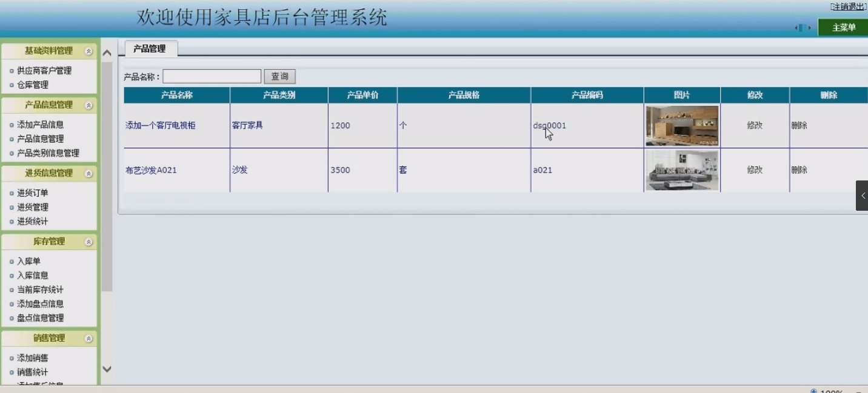Click the 产品信息管理 section header
This screenshot has height=393, width=868.
click(48, 105)
